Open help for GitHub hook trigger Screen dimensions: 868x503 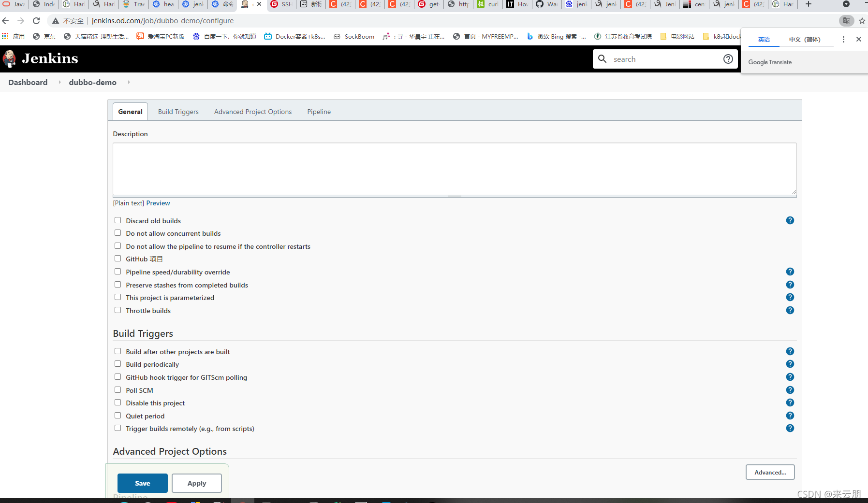click(x=790, y=377)
